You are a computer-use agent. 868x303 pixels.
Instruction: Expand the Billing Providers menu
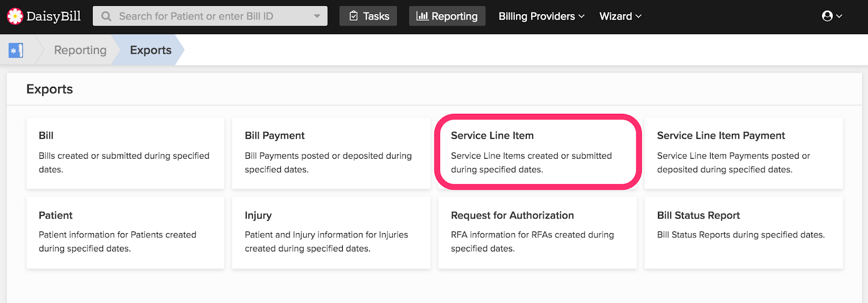tap(541, 16)
